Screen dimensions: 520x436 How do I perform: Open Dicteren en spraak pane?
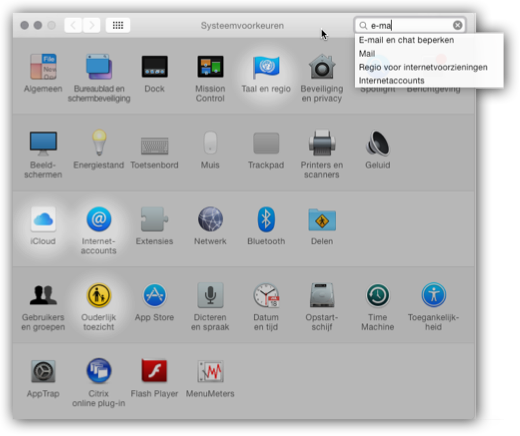pos(210,295)
